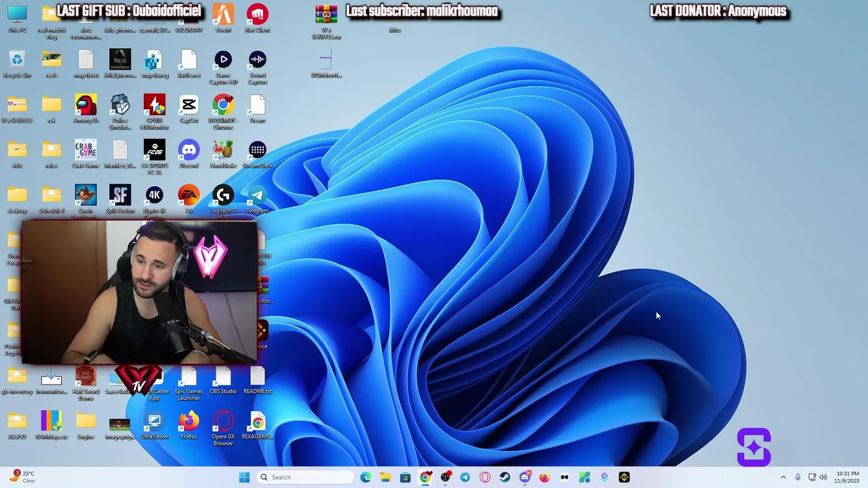Open Discord from the taskbar

pos(524,477)
